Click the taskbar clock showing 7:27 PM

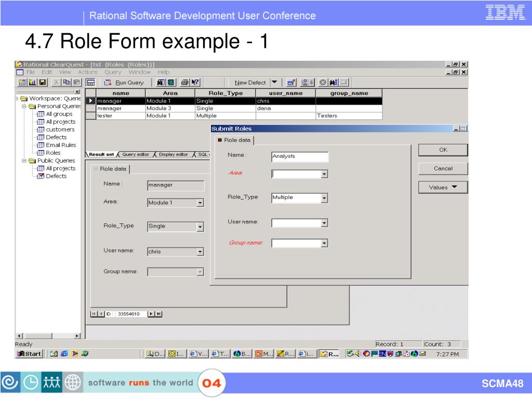(x=447, y=354)
